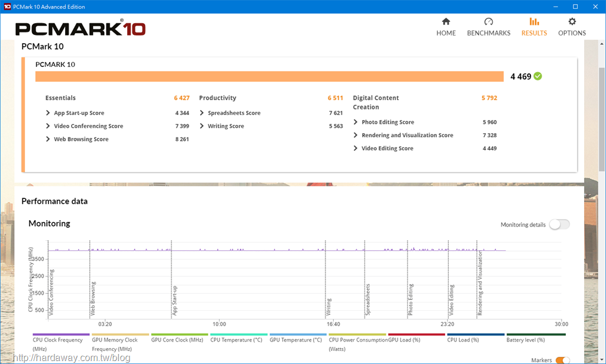This screenshot has width=606, height=364.
Task: Click the Results bar chart icon
Action: click(x=534, y=22)
